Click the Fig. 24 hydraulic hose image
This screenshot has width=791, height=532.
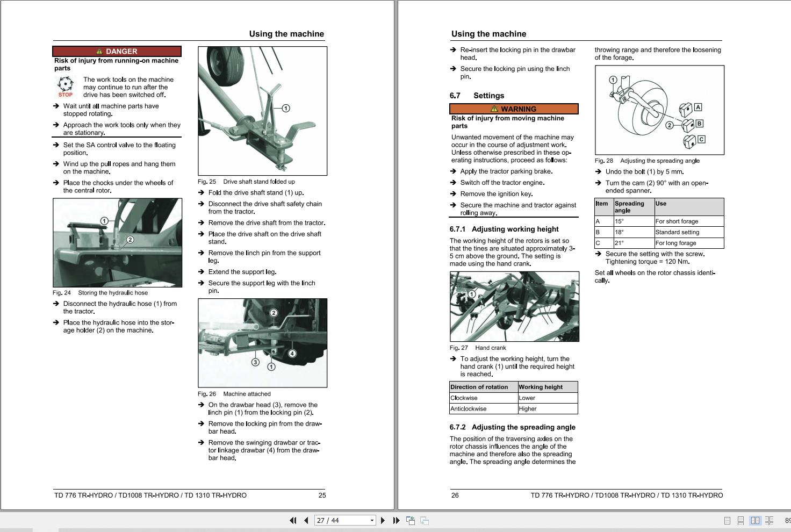coord(117,242)
